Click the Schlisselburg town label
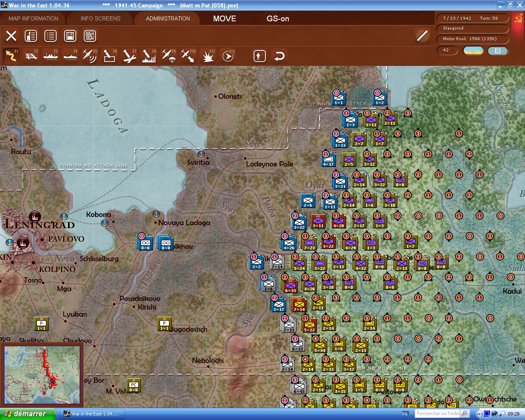The height and width of the screenshot is (420, 525). (99, 259)
